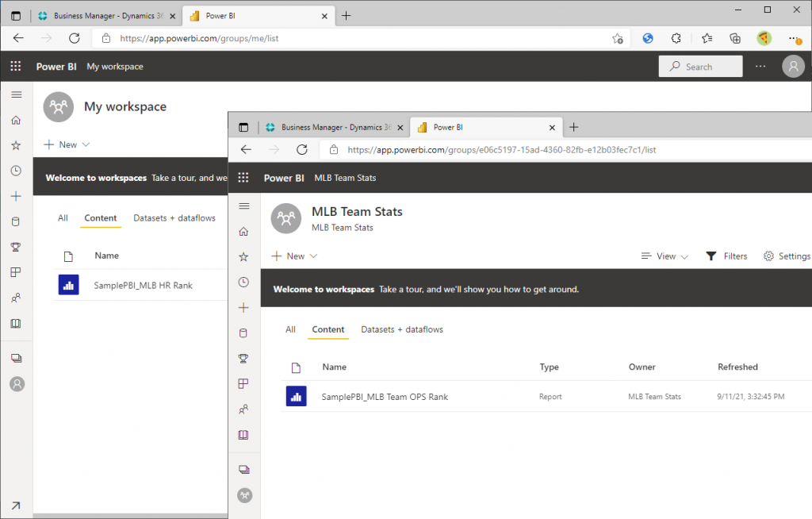Image resolution: width=812 pixels, height=519 pixels.
Task: Open Collections icon in back browser toolbar
Action: 735,38
